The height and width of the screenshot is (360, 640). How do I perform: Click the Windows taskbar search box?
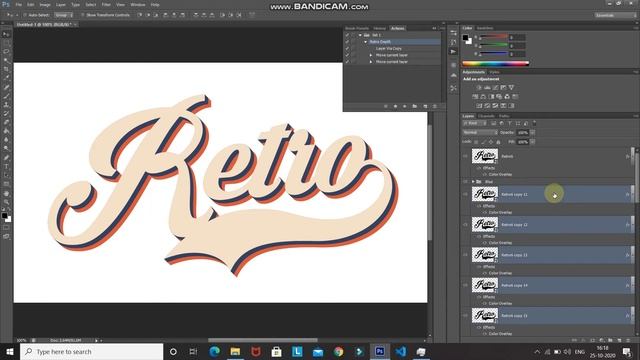point(91,351)
